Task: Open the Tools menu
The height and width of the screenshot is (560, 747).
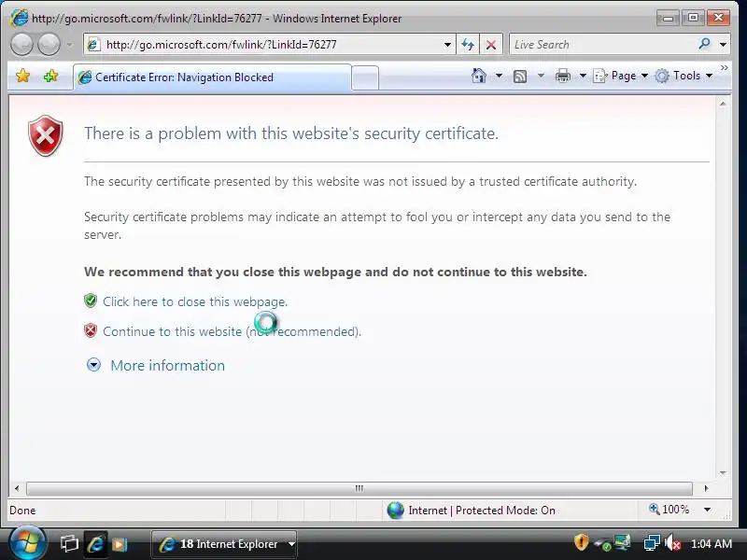Action: pyautogui.click(x=684, y=76)
